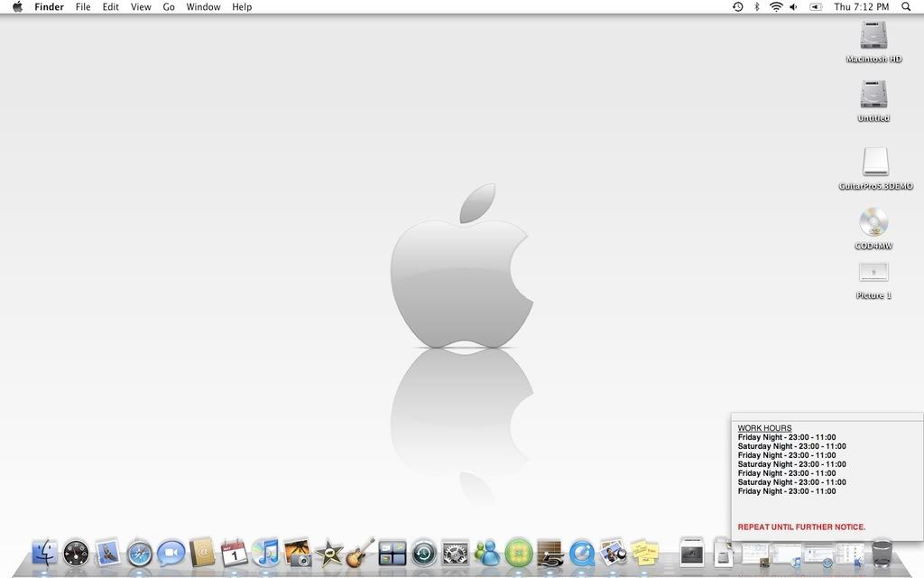Screen dimensions: 924x578
Task: Open Time Machine in the Dock
Action: (x=424, y=554)
